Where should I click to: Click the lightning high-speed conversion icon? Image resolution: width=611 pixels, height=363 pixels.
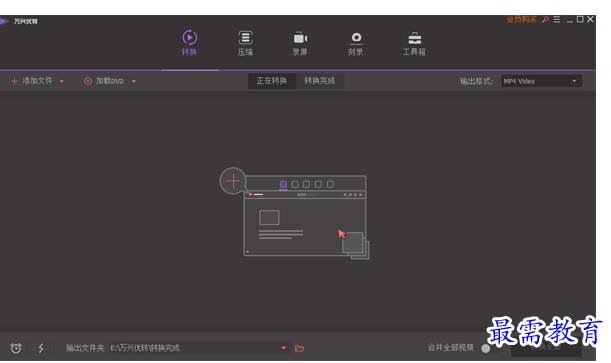(x=41, y=348)
